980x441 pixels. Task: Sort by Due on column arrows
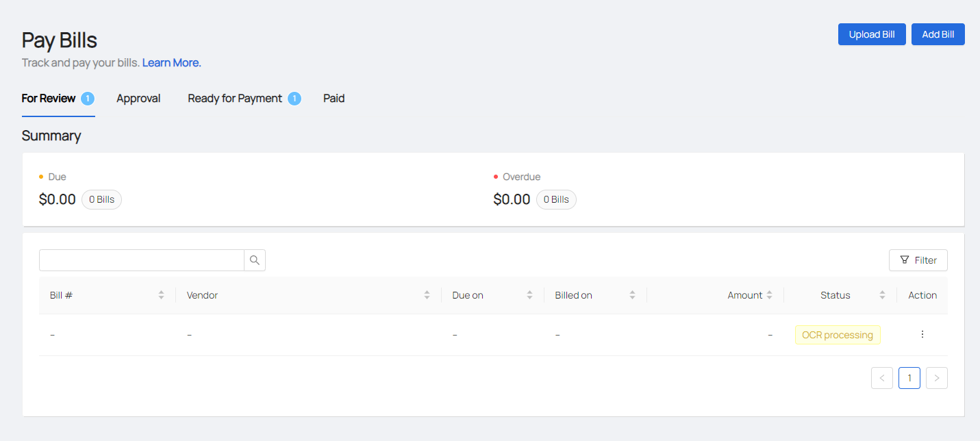point(529,295)
